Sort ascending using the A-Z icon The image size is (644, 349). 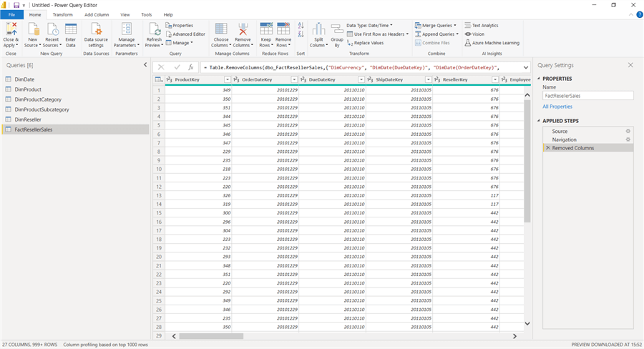[301, 26]
